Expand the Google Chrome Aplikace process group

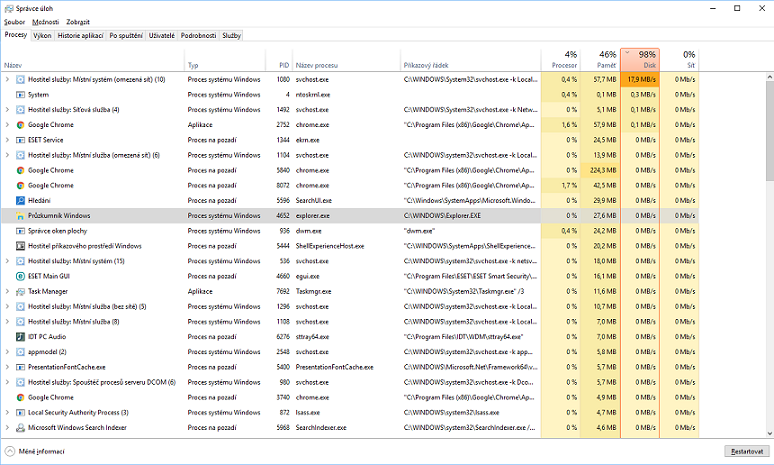8,125
